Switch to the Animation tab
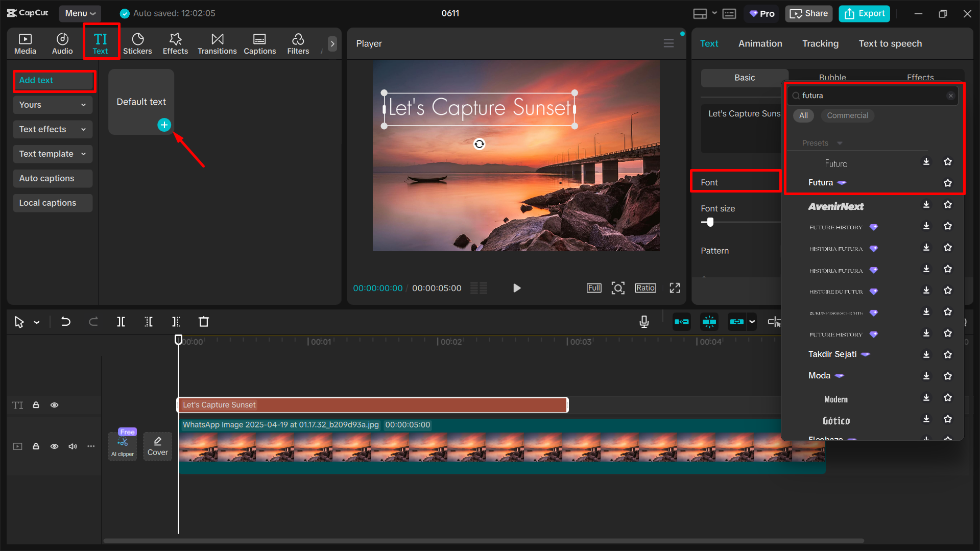Screen dimensions: 980x551 pos(760,43)
